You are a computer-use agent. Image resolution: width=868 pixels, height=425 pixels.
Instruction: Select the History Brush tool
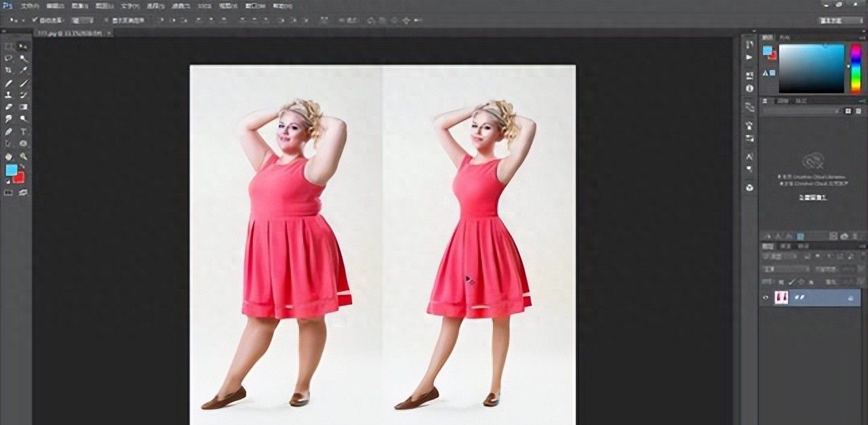(x=24, y=94)
